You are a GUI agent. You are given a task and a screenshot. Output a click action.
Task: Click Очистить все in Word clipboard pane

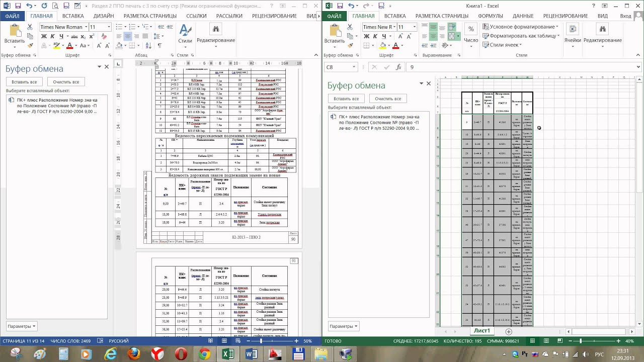tap(66, 82)
